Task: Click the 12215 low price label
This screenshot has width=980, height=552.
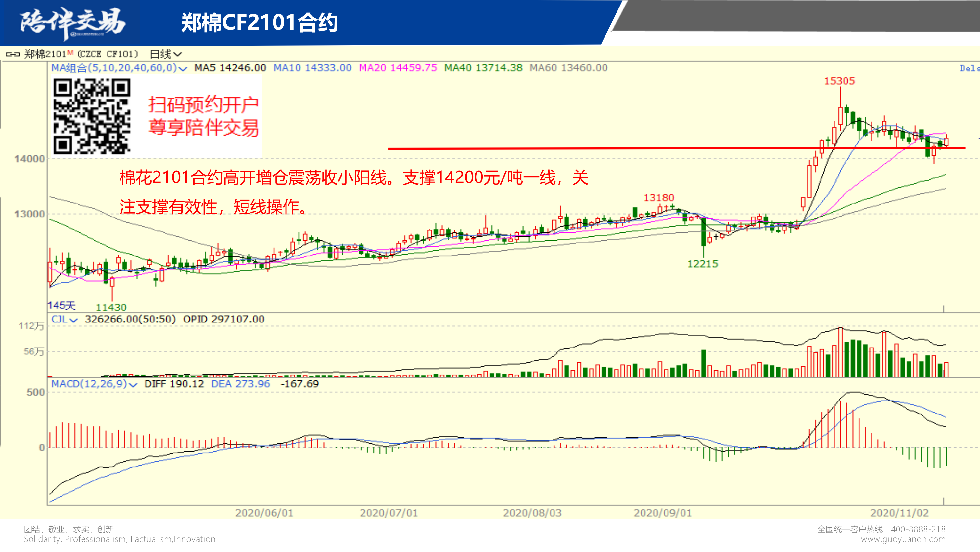Action: coord(702,264)
